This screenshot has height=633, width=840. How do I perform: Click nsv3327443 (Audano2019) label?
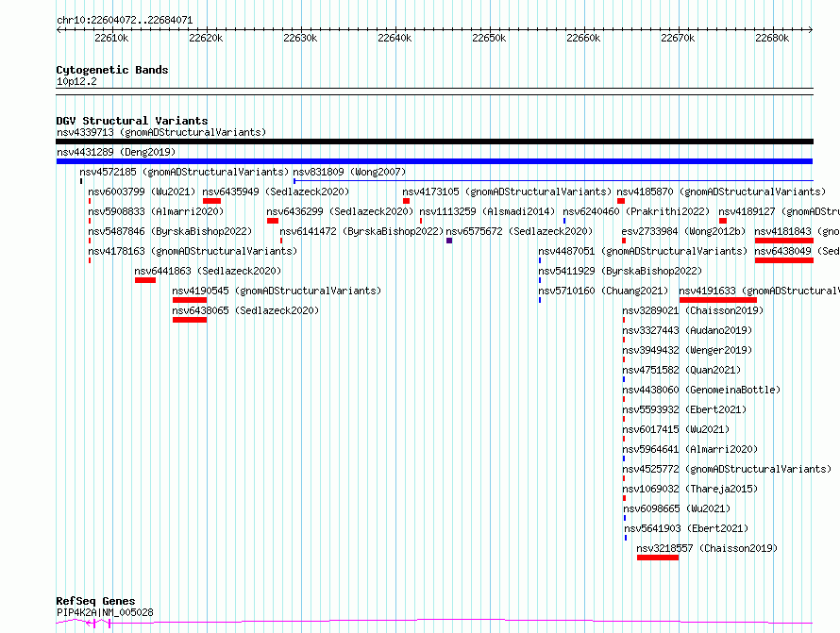point(687,330)
